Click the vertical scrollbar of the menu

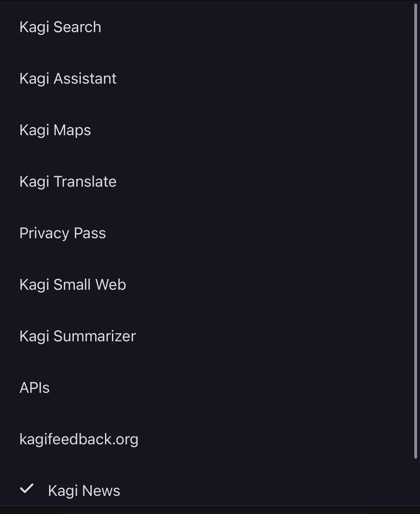click(x=415, y=231)
